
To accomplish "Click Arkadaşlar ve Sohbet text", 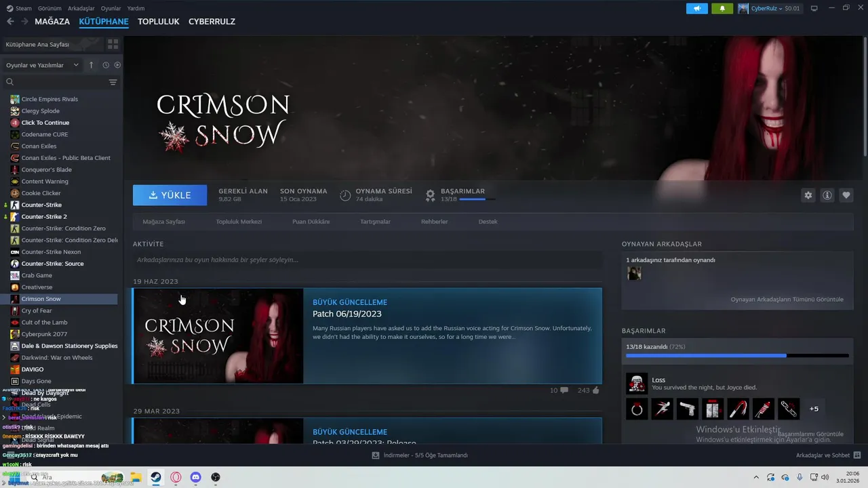I will coord(823,455).
